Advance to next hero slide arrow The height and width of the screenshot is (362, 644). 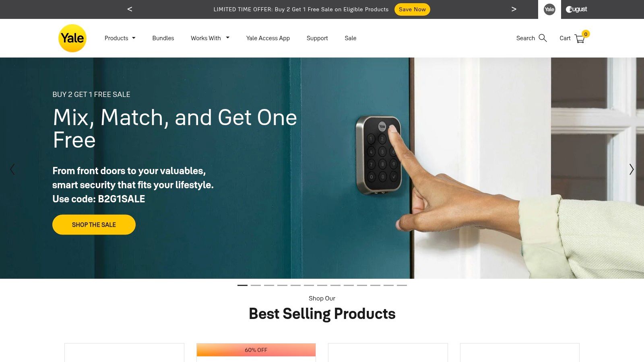point(632,169)
